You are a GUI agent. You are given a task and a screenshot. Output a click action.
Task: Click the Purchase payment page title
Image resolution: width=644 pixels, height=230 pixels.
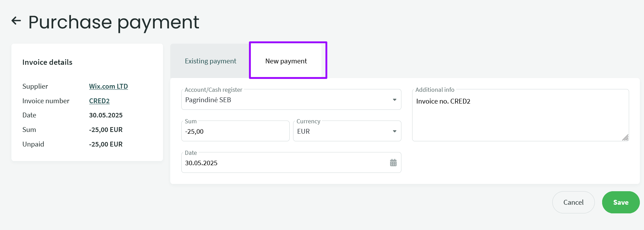coord(114,22)
